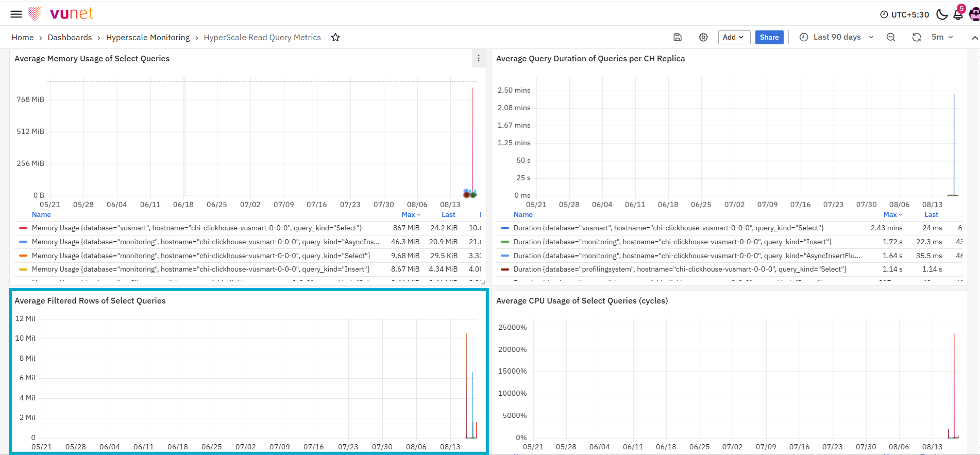Toggle profilingsystem Duration series in legend
Viewport: 980px width, 455px height.
(680, 269)
